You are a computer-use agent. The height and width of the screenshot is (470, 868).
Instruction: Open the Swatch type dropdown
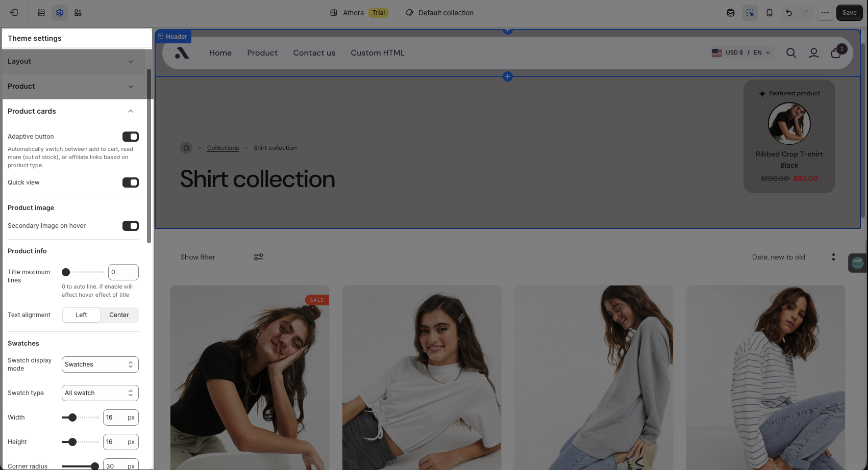(100, 393)
